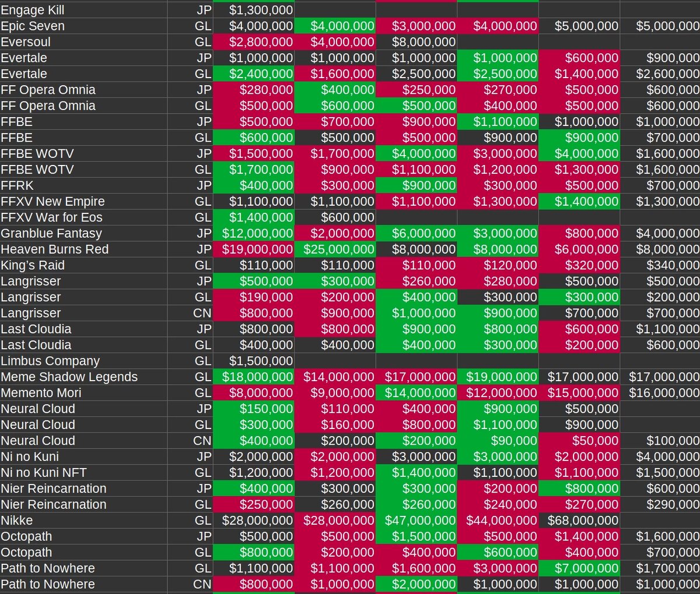
Task: Select the 'Heaven Burns Red' name cell
Action: click(83, 249)
